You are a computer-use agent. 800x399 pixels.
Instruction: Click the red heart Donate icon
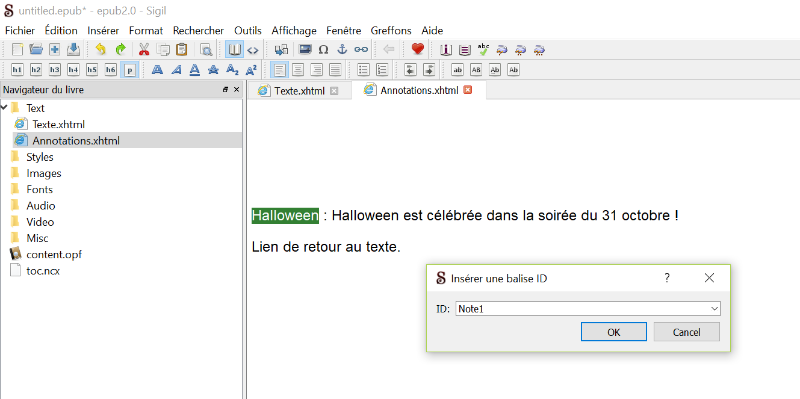point(418,49)
